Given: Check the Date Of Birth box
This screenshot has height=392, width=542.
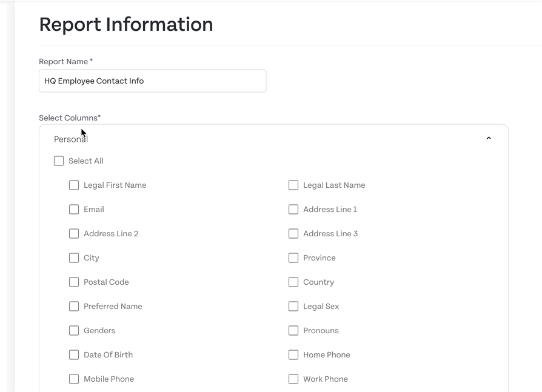Looking at the screenshot, I should point(74,354).
